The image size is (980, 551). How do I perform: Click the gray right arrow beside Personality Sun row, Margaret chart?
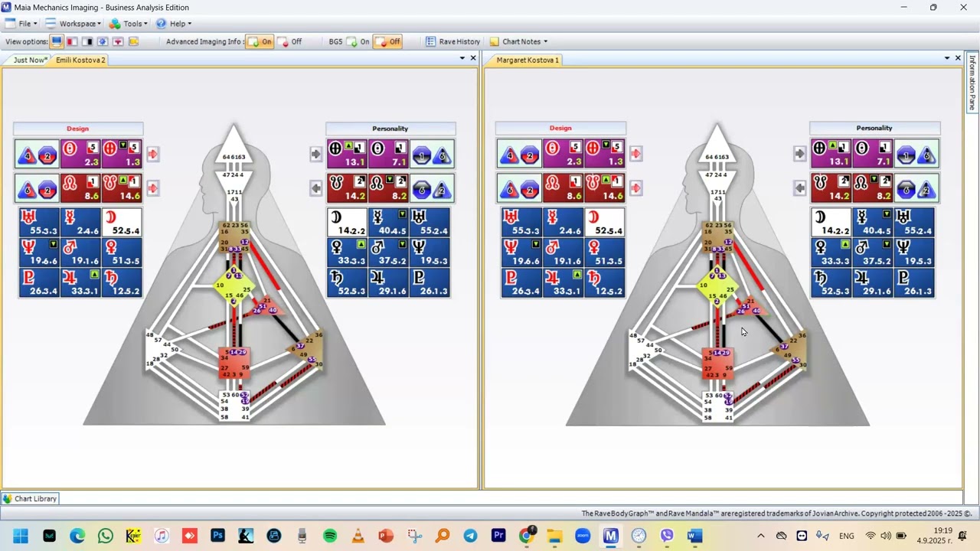tap(800, 154)
